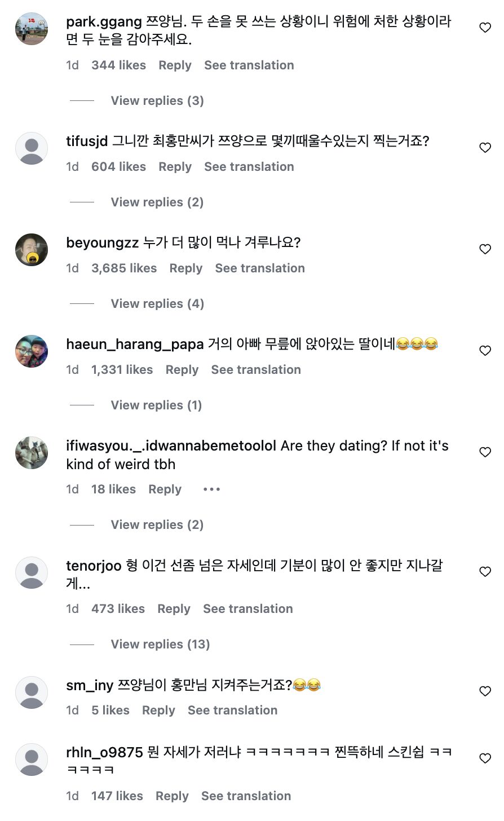Reply to tifusjd's comment
This screenshot has width=504, height=821.
[175, 167]
